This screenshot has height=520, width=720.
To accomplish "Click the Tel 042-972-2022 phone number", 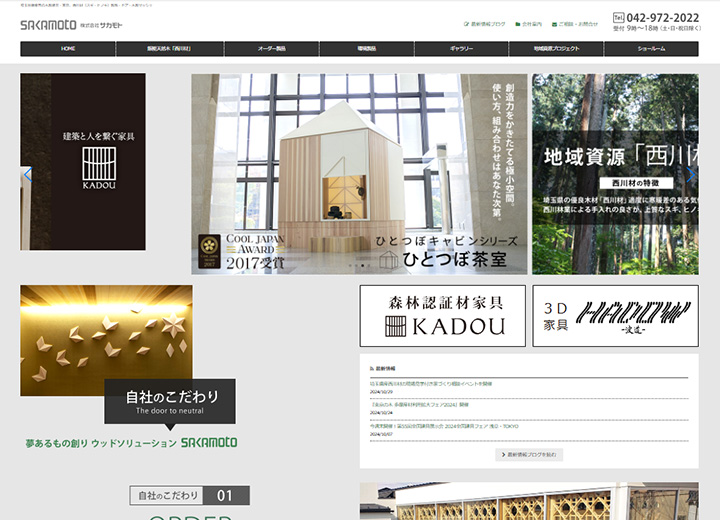I will pyautogui.click(x=656, y=18).
